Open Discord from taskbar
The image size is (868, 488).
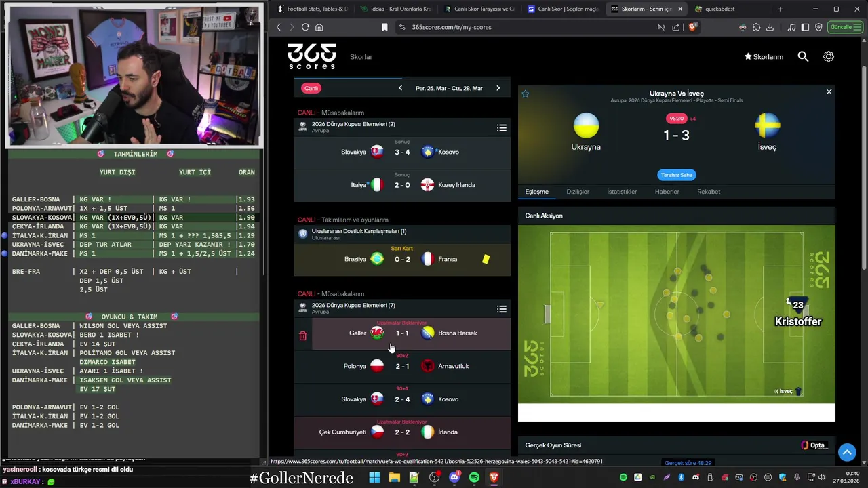pos(454,478)
